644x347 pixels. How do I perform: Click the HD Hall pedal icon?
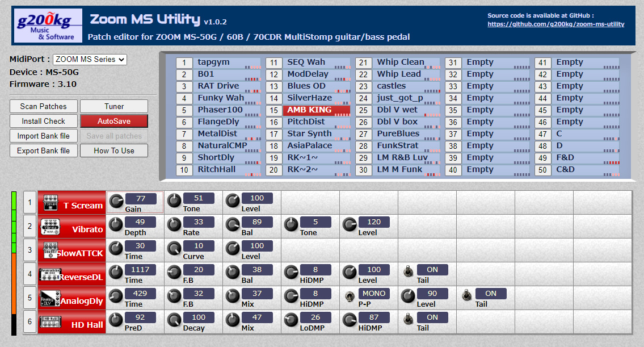pyautogui.click(x=50, y=322)
